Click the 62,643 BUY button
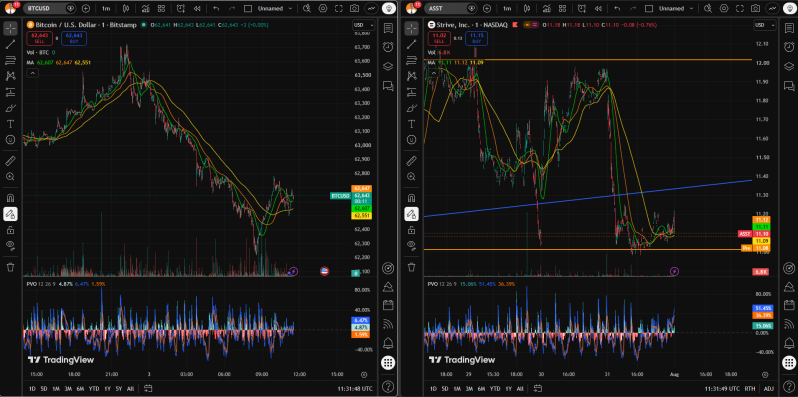 pyautogui.click(x=74, y=38)
